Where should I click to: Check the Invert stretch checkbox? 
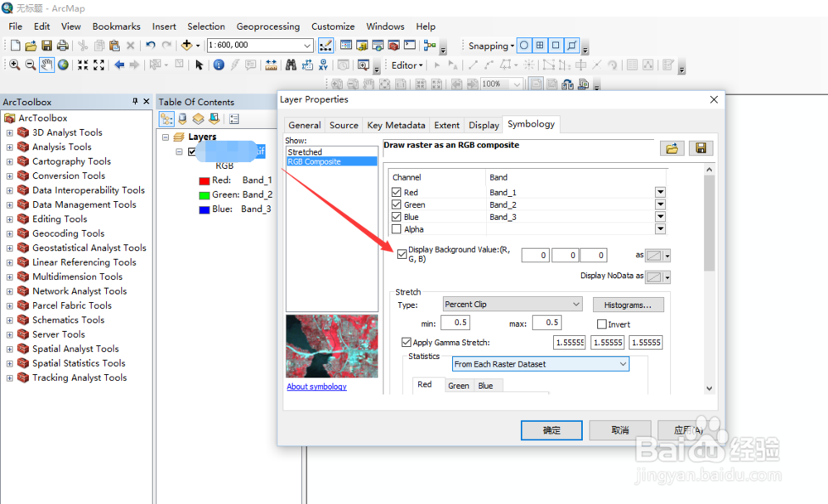(601, 324)
